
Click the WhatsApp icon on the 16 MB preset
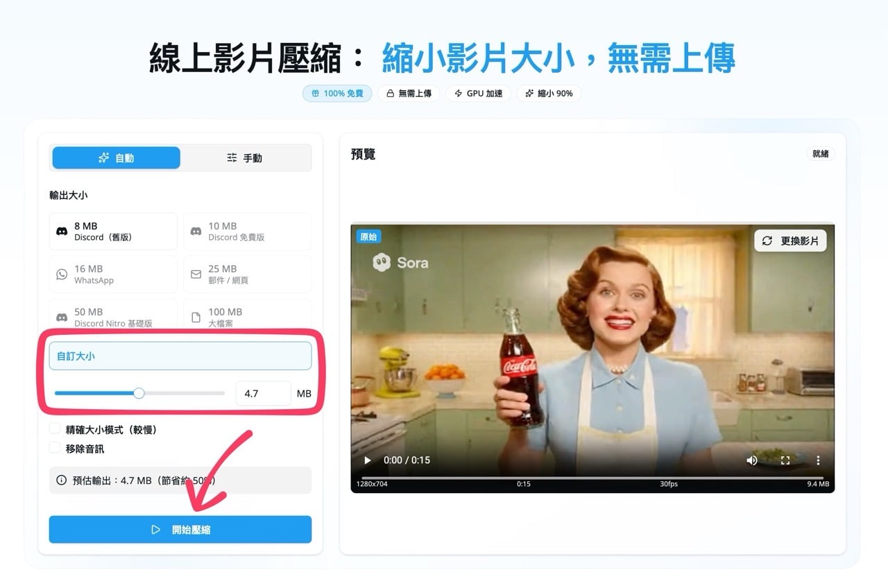pyautogui.click(x=61, y=273)
